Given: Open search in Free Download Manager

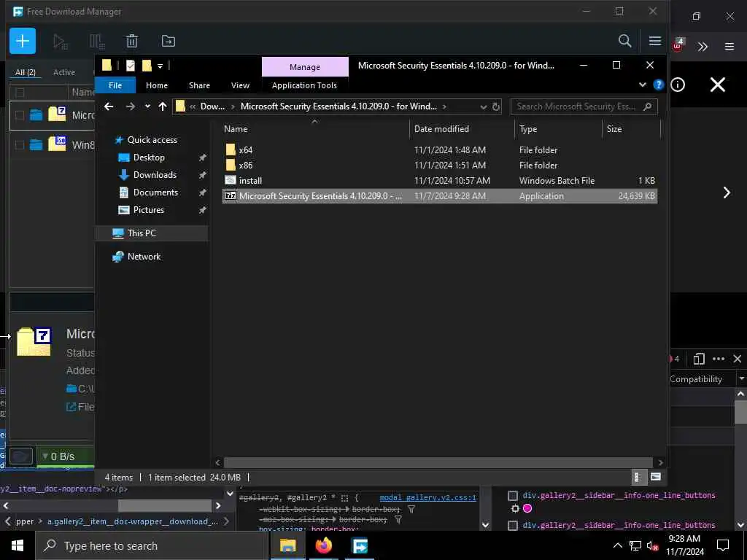Looking at the screenshot, I should pos(624,41).
